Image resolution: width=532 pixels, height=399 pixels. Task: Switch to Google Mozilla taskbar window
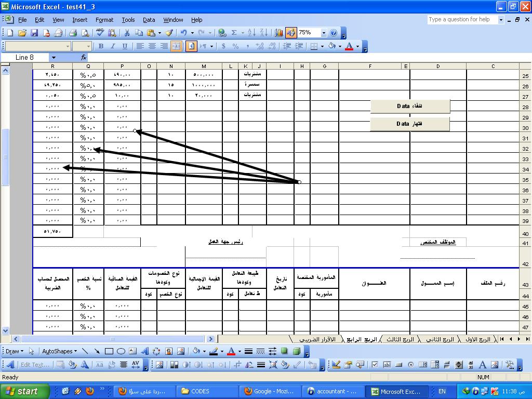tap(270, 391)
